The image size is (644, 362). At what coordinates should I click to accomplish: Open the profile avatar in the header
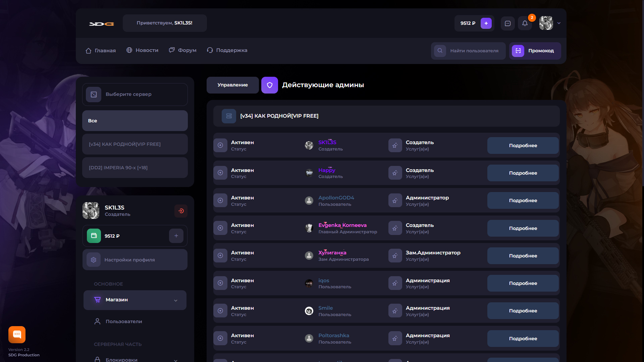pyautogui.click(x=546, y=23)
